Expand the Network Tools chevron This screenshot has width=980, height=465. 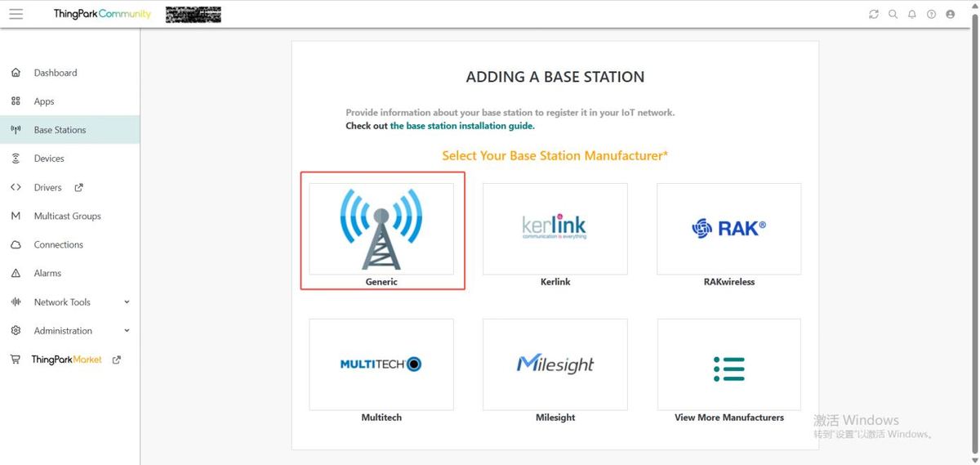127,302
